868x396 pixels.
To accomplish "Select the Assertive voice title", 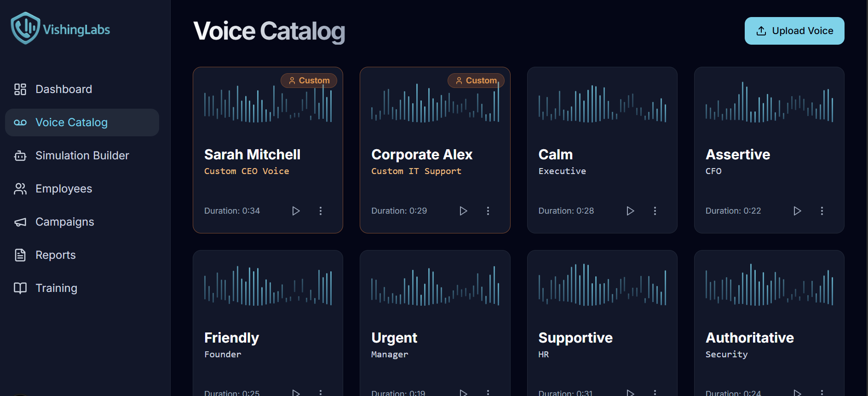I will [x=738, y=155].
